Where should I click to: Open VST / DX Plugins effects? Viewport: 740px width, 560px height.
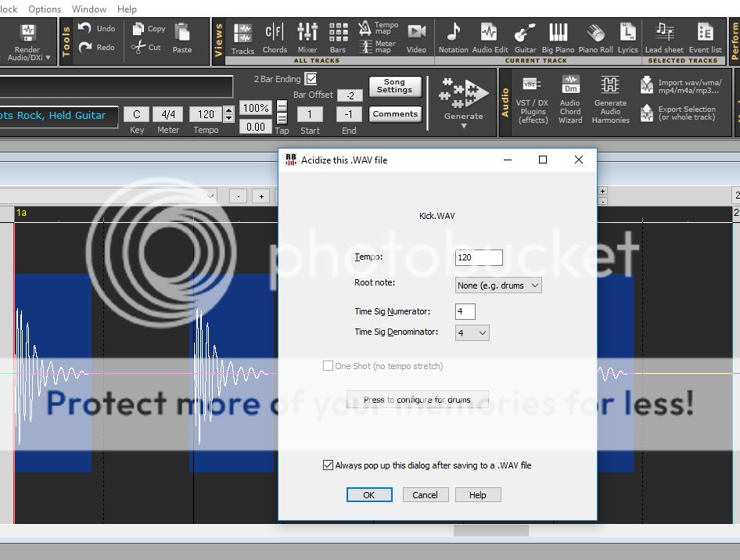532,100
